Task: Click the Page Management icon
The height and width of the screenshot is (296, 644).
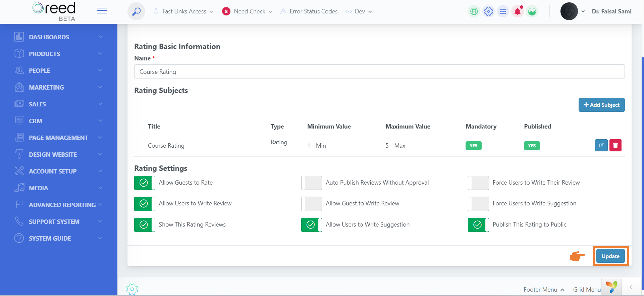Action: (19, 137)
